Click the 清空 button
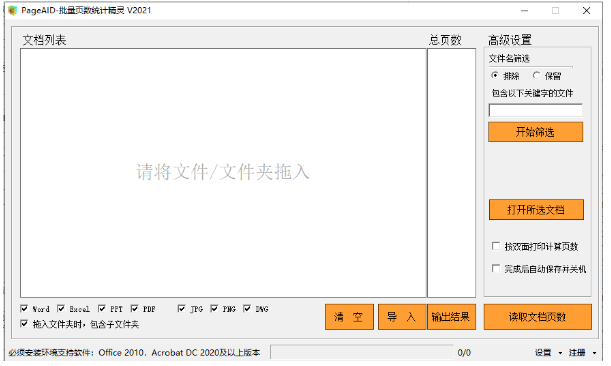 click(349, 317)
